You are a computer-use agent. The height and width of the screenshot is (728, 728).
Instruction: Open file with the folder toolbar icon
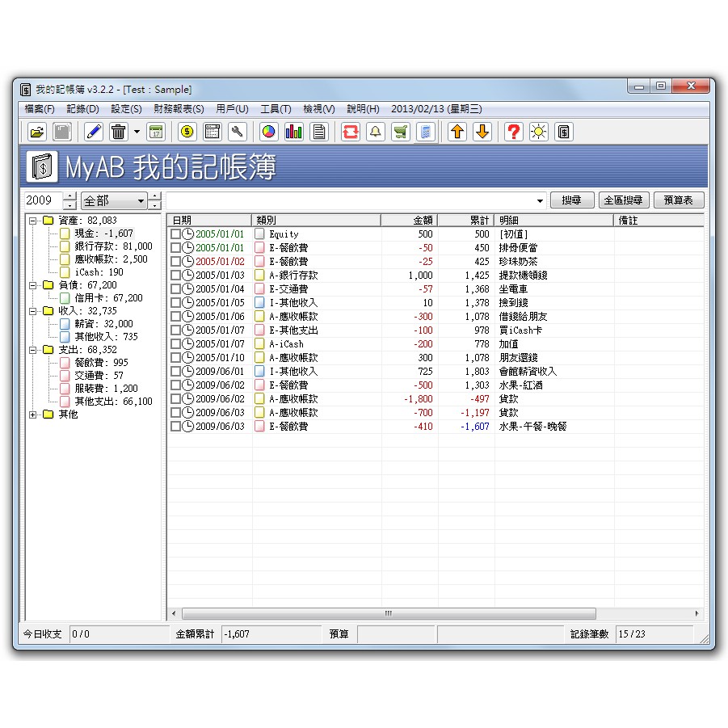click(x=37, y=132)
